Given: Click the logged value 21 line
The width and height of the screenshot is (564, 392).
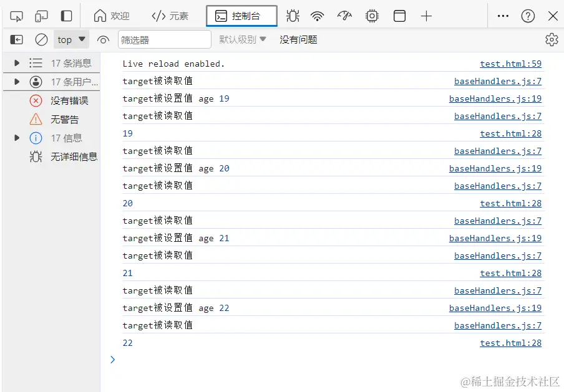Looking at the screenshot, I should (128, 273).
